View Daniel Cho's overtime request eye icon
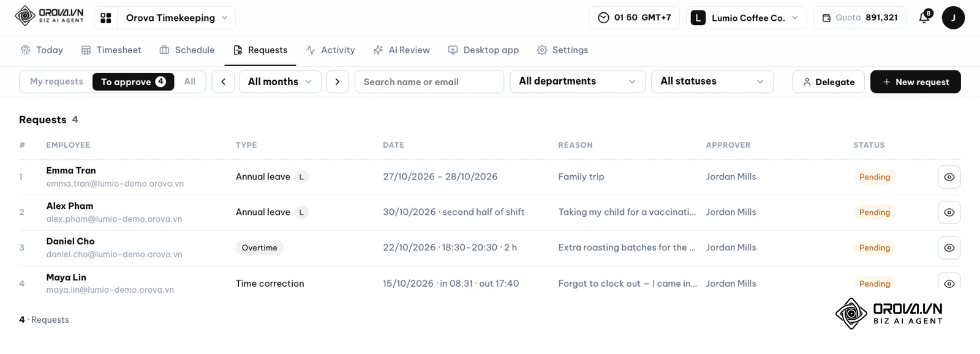This screenshot has width=980, height=354. click(949, 248)
